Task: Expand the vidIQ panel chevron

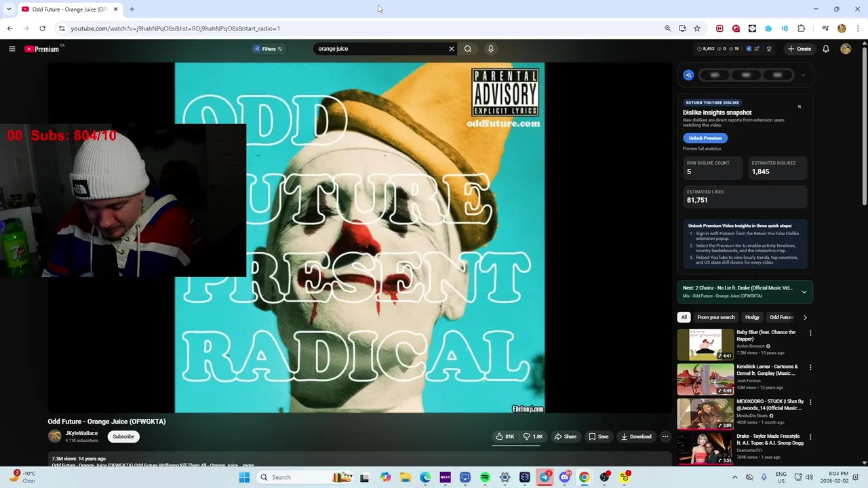Action: (804, 75)
